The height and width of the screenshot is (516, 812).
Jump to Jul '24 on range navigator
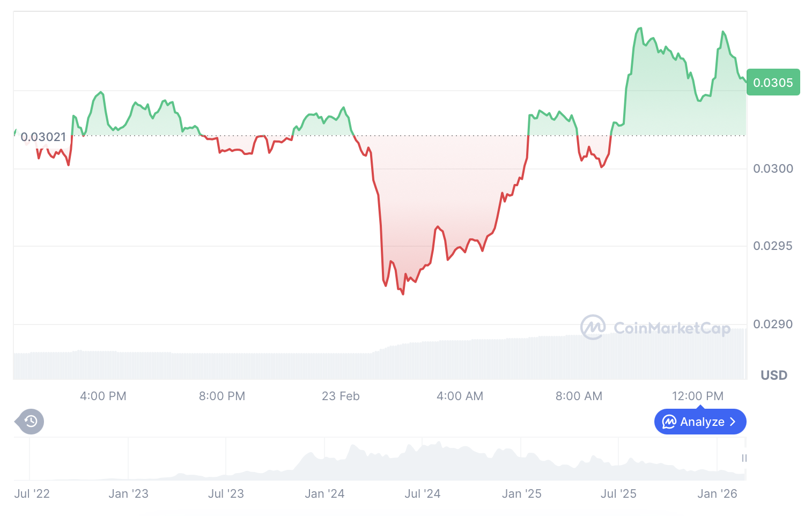coord(423,494)
